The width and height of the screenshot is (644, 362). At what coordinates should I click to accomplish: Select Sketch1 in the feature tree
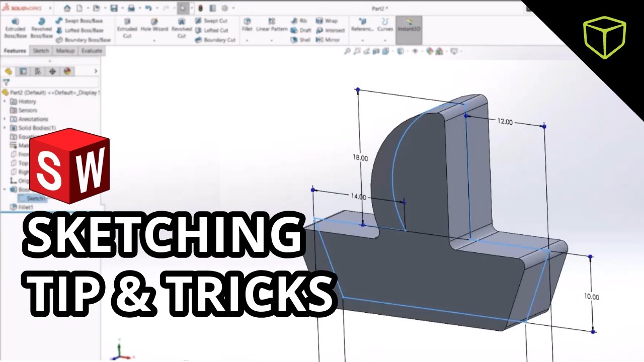32,199
